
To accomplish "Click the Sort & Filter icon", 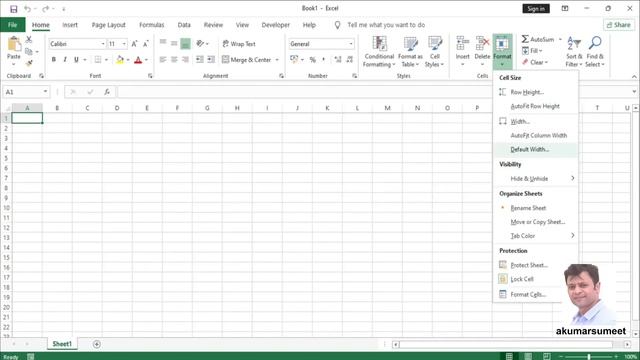I will coord(574,43).
